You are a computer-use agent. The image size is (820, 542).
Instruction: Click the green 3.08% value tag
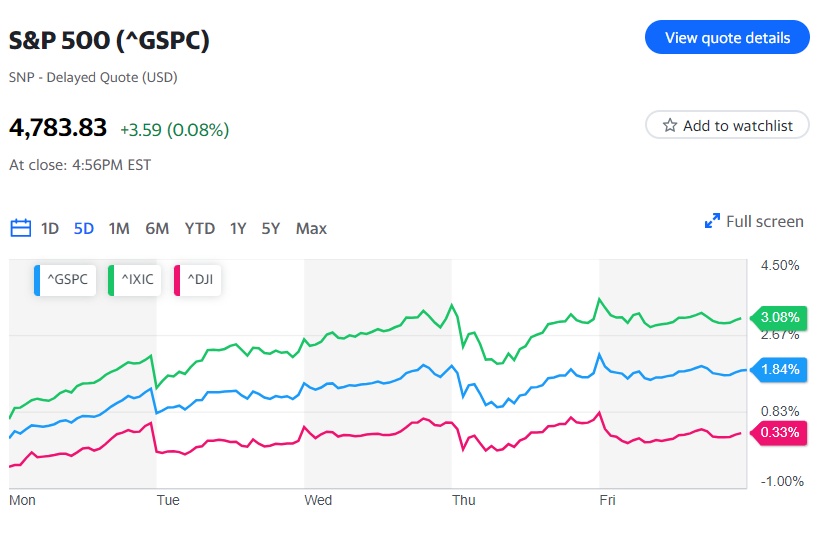coord(780,317)
